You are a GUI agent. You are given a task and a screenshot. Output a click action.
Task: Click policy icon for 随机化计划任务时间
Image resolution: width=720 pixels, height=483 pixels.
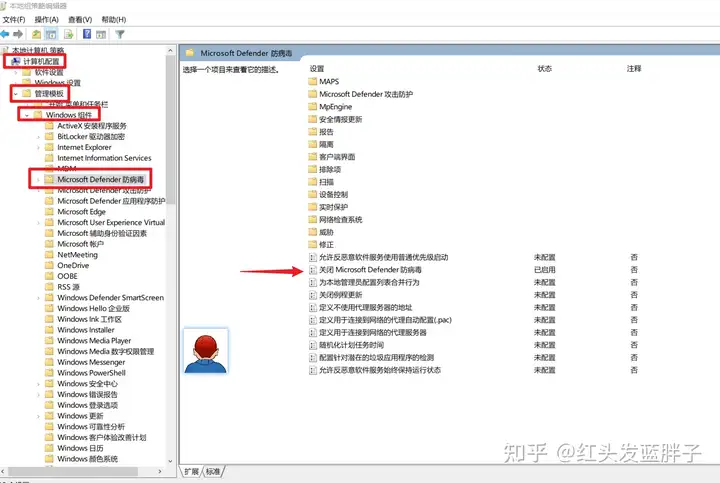pos(313,345)
